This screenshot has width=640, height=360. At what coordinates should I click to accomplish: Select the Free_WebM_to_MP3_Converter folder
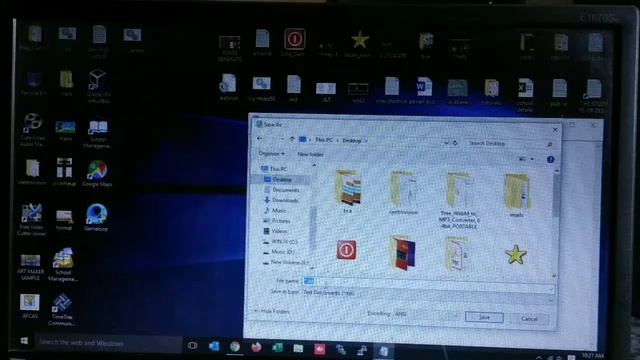[459, 200]
